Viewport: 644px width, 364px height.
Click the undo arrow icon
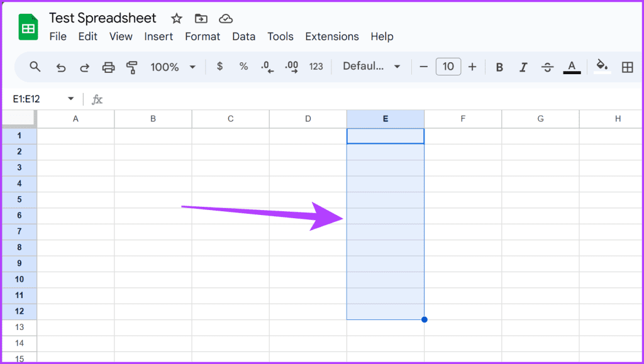click(61, 67)
